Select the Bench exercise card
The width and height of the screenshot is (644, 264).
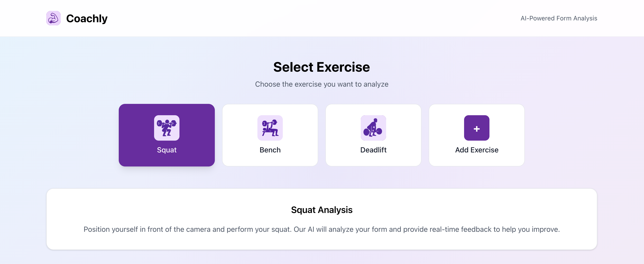coord(270,135)
